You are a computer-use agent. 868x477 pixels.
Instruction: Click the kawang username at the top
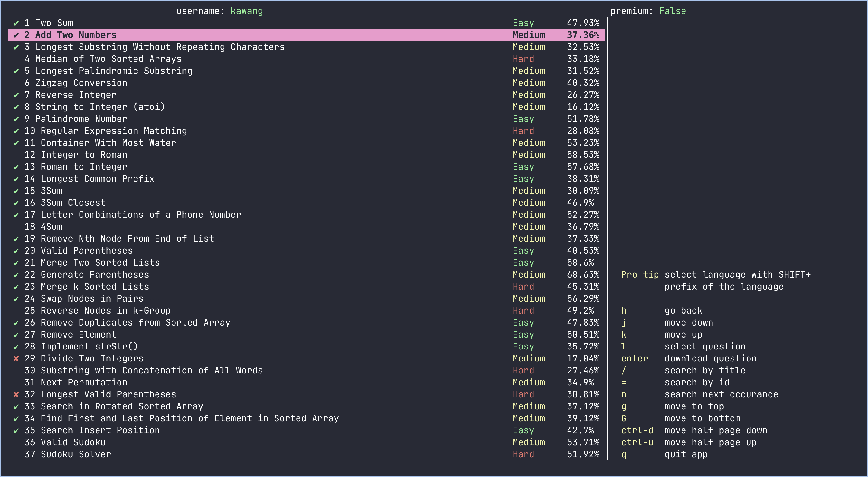tap(246, 11)
